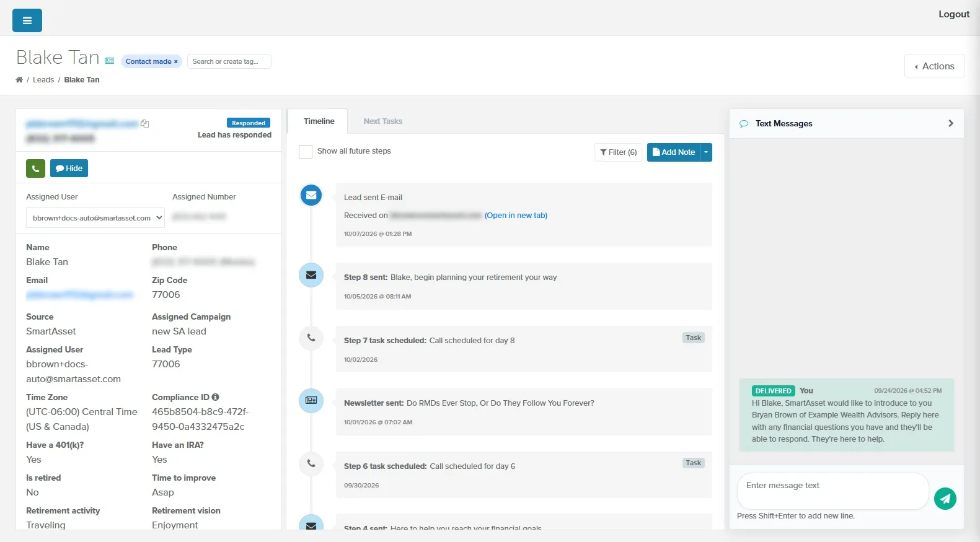
Task: Open the Actions menu
Action: click(x=935, y=66)
